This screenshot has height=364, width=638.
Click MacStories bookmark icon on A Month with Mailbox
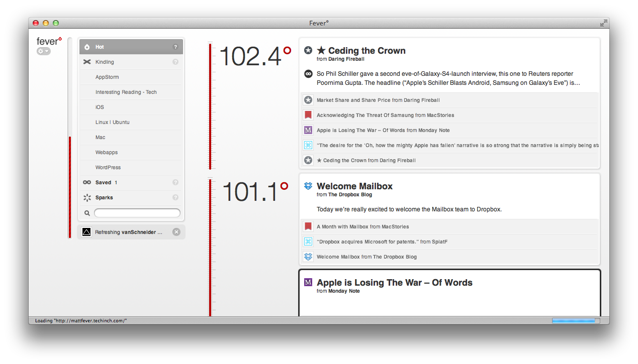[308, 226]
